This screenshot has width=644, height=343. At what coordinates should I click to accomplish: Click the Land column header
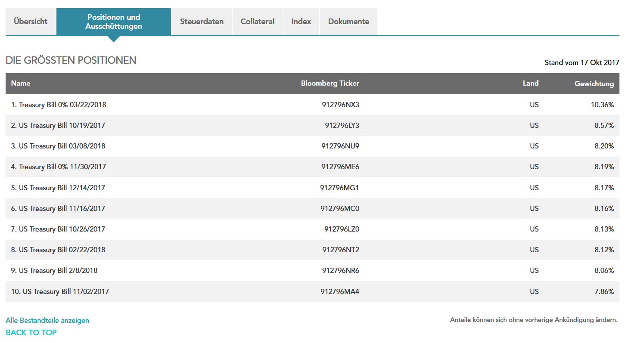530,83
